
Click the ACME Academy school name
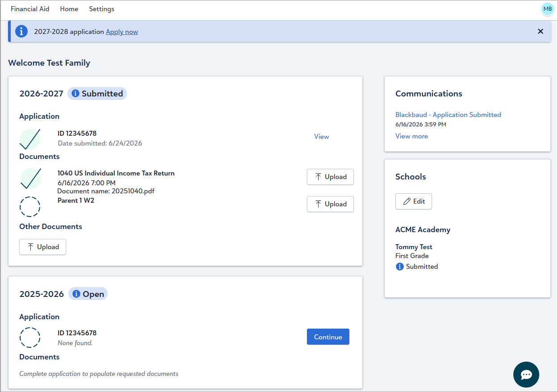click(x=423, y=230)
